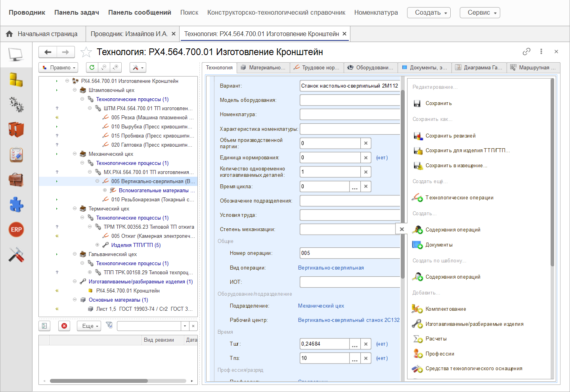Click the tree panel horizontal scrollbar
This screenshot has width=570, height=392.
tap(99, 381)
